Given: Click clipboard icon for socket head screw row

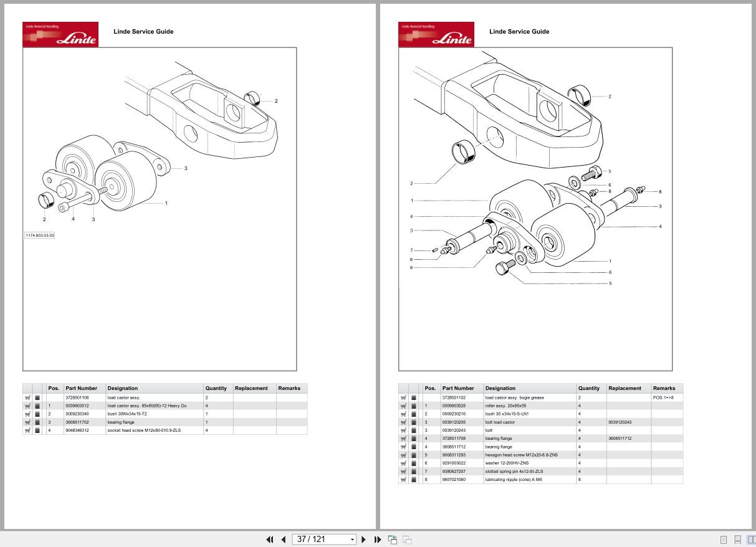Looking at the screenshot, I should [38, 430].
